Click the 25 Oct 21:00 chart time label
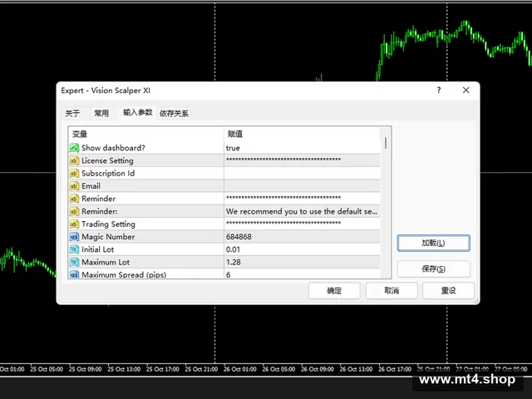This screenshot has height=399, width=532. point(201,369)
